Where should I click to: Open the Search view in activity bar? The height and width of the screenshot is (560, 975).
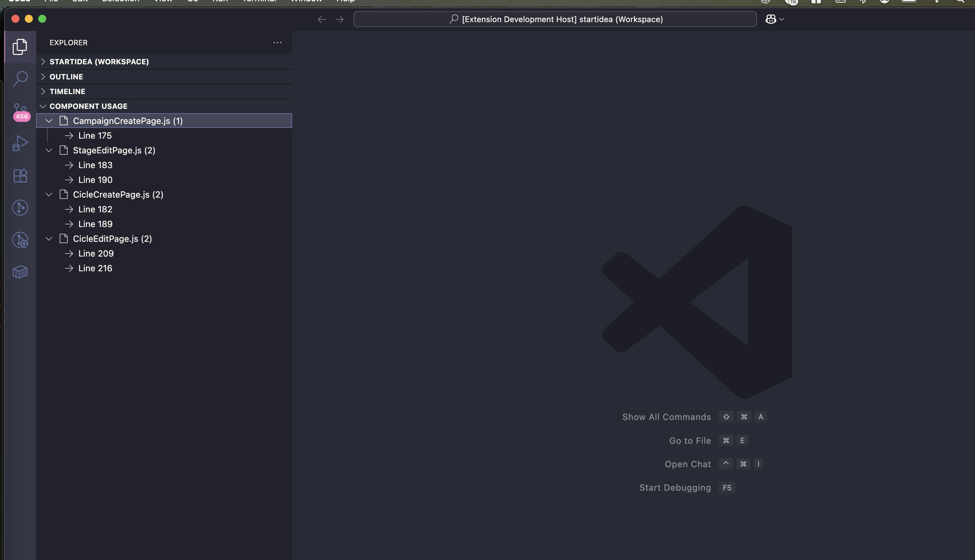pos(20,79)
